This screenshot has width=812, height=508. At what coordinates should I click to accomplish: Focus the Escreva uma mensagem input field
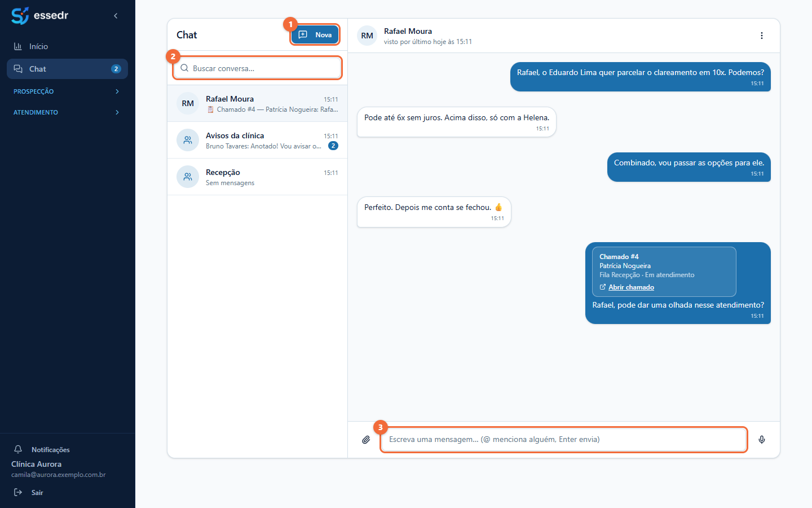pyautogui.click(x=564, y=440)
